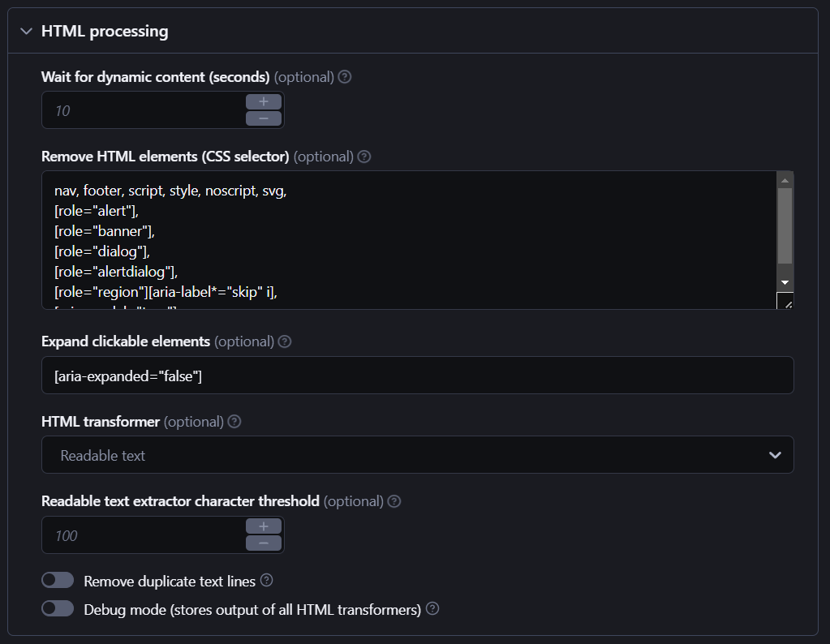Viewport: 830px width, 644px height.
Task: Enable Debug mode for HTML transformers
Action: coord(58,608)
